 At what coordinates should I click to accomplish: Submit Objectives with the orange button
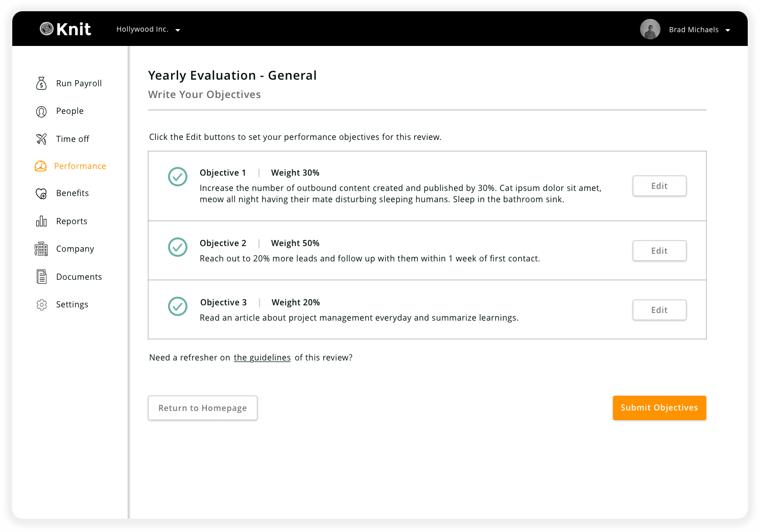coord(659,408)
